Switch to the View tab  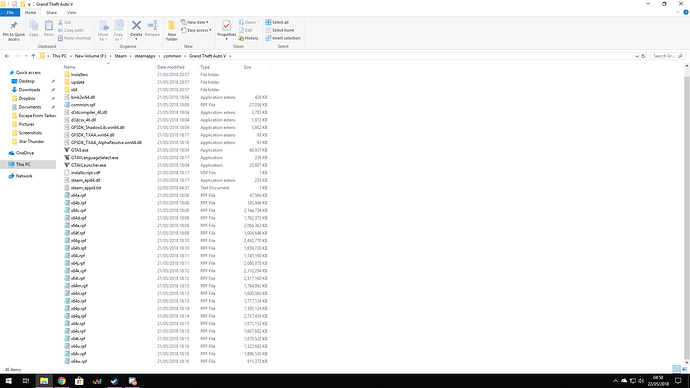[71, 13]
